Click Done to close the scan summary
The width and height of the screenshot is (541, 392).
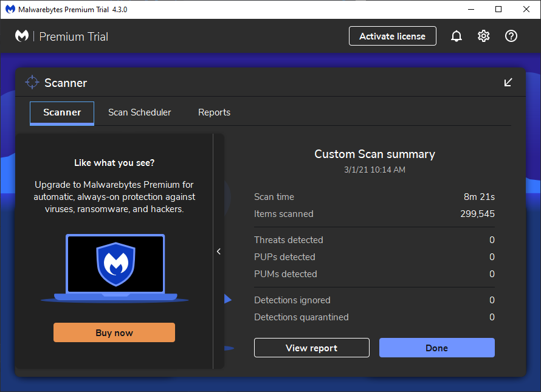pos(437,348)
